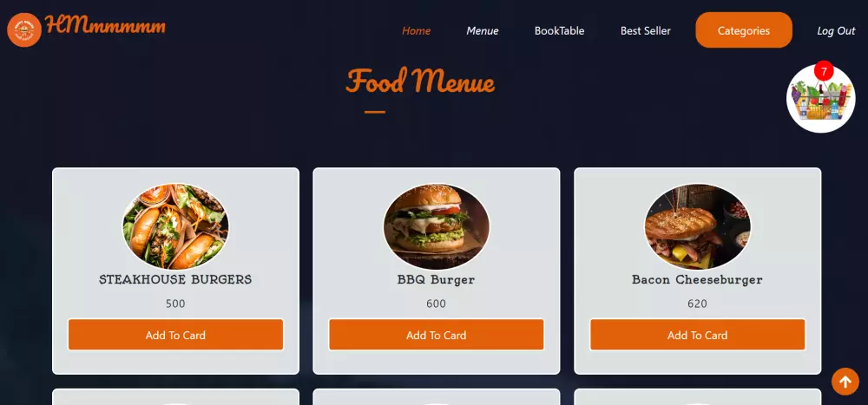The image size is (868, 405).
Task: Select the STEAKHOUSE BURGERS title text
Action: (175, 279)
